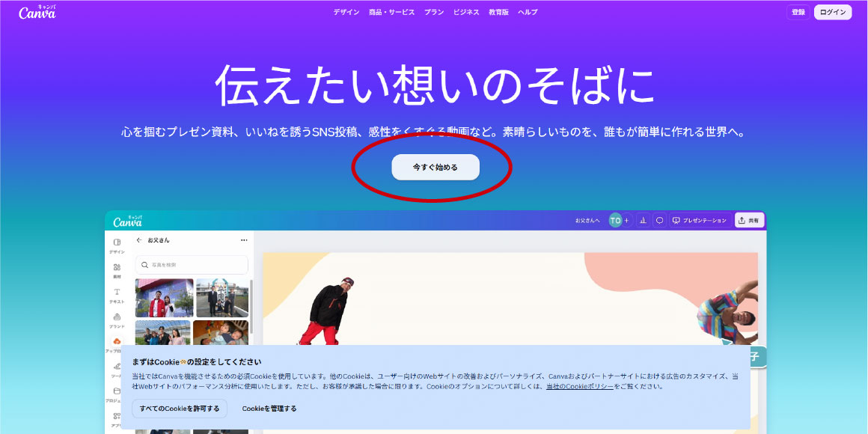Click the 今すぐ始める button
Image resolution: width=868 pixels, height=434 pixels.
click(435, 167)
